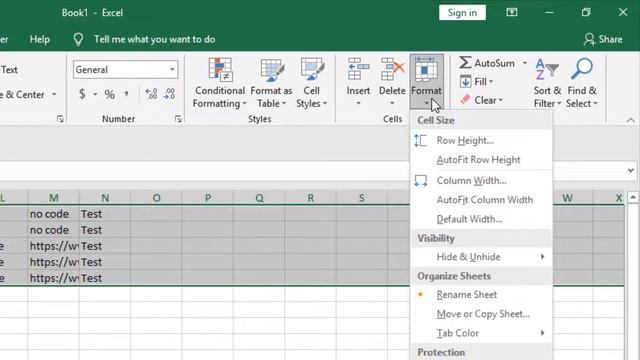Click Decrease Decimal icon
Image resolution: width=640 pixels, height=360 pixels.
pos(169,94)
